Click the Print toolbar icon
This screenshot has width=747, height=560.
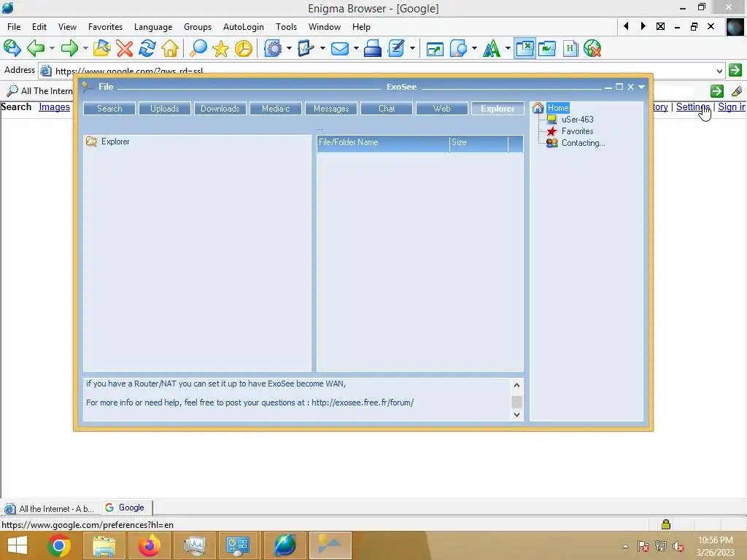(x=373, y=48)
